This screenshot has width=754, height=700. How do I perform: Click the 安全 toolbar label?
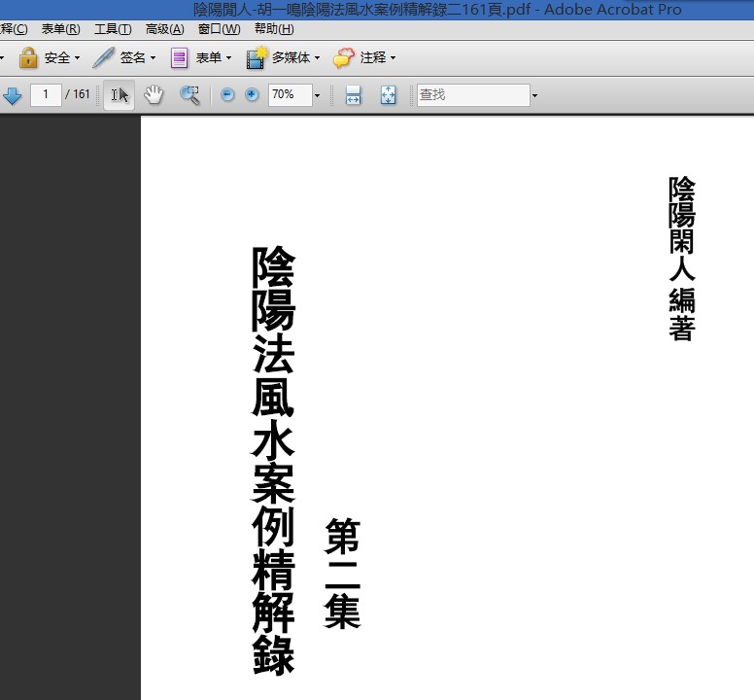[57, 57]
